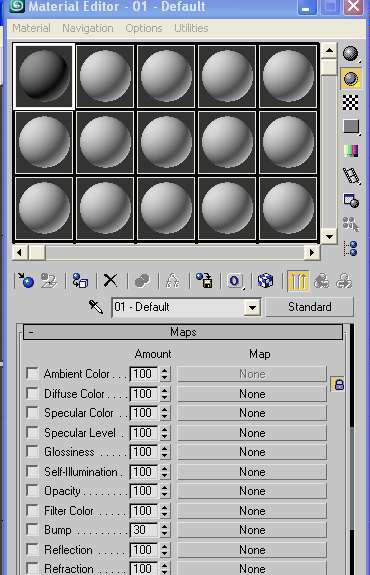Click the Bump None map button
Screen dimensions: 370x575
tap(252, 530)
